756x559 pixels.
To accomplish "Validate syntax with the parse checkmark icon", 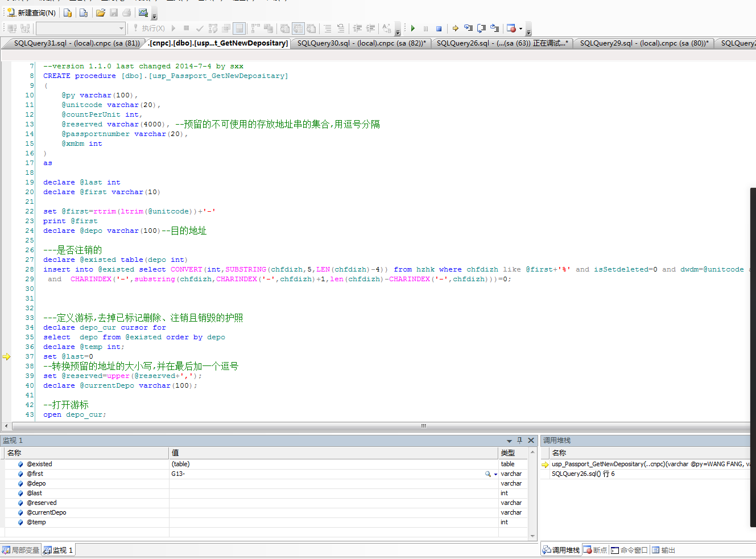I will [199, 28].
